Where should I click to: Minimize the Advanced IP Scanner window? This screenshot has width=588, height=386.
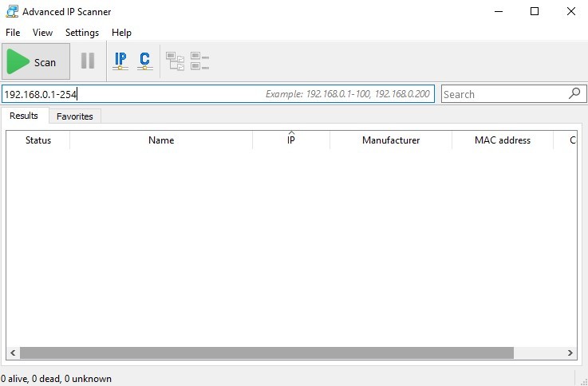(x=499, y=12)
